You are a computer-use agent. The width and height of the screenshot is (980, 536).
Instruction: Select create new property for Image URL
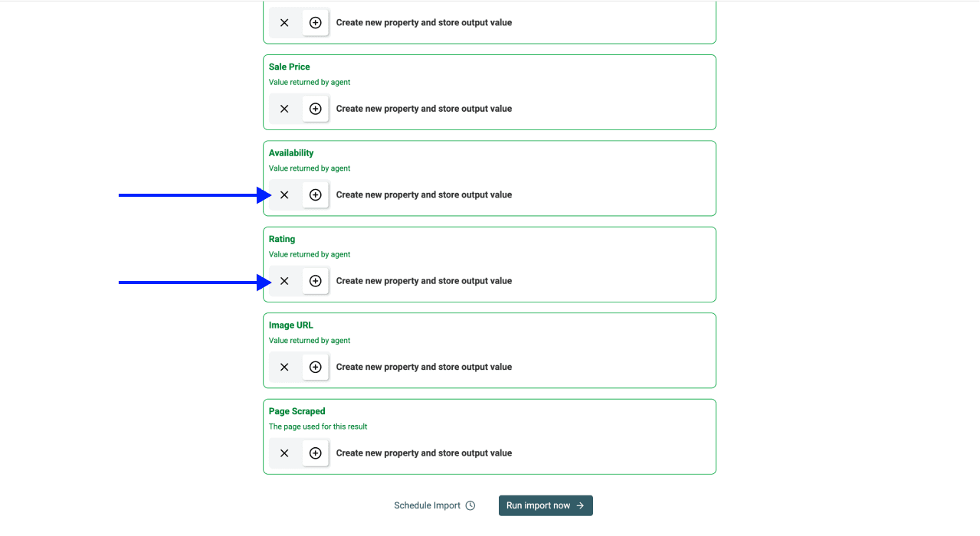point(424,367)
